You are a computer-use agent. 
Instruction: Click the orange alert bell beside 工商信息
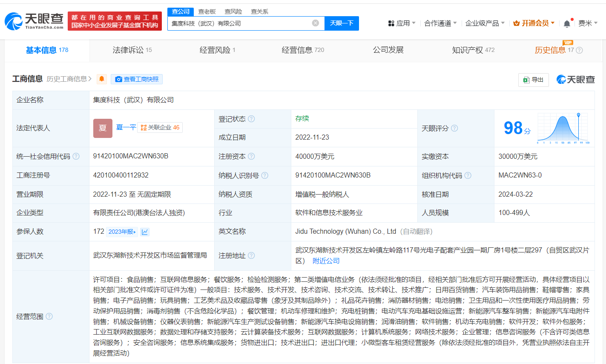click(102, 79)
